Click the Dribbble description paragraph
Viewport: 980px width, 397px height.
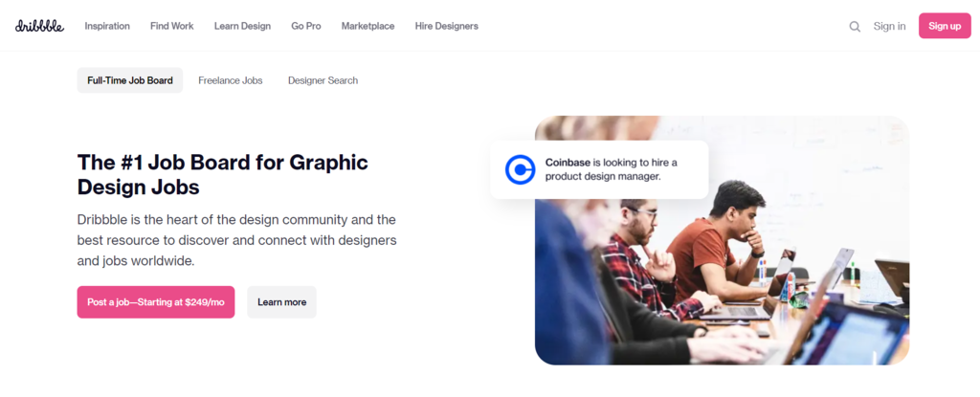pyautogui.click(x=236, y=240)
